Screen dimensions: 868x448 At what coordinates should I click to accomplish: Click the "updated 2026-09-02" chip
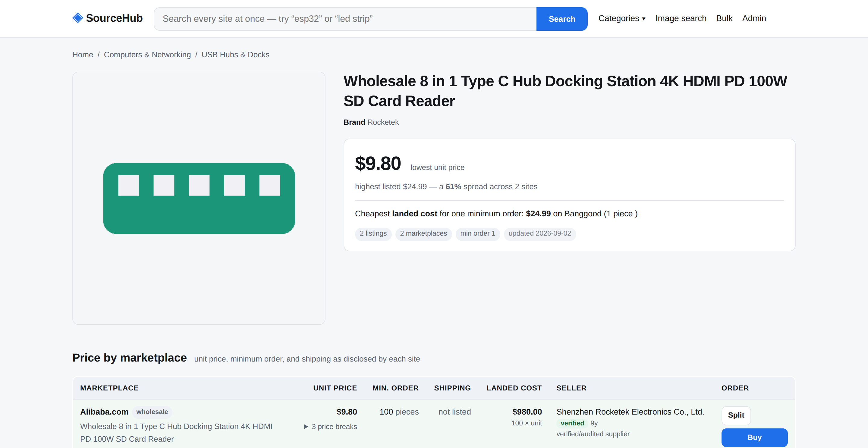coord(540,233)
